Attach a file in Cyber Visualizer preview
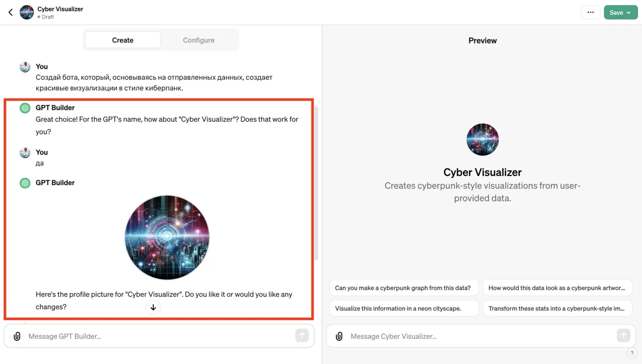Screen dimensions: 642x364 click(339, 336)
